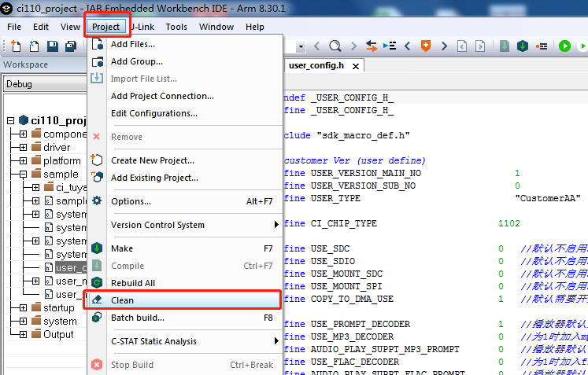Click the eraser icon beside Clean

97,300
